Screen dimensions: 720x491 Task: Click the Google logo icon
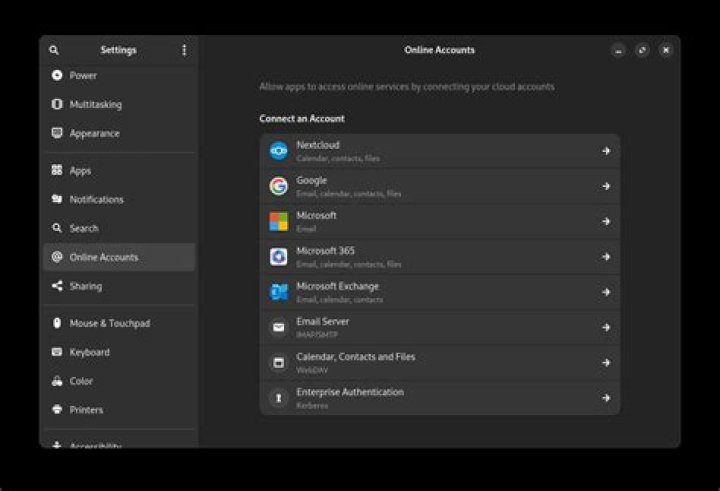279,186
